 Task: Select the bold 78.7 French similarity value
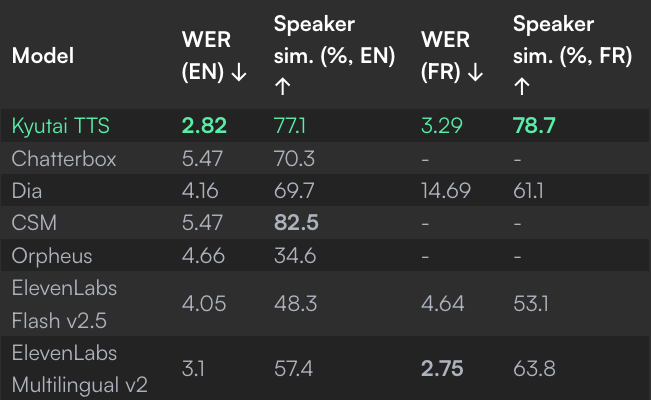[x=534, y=125]
